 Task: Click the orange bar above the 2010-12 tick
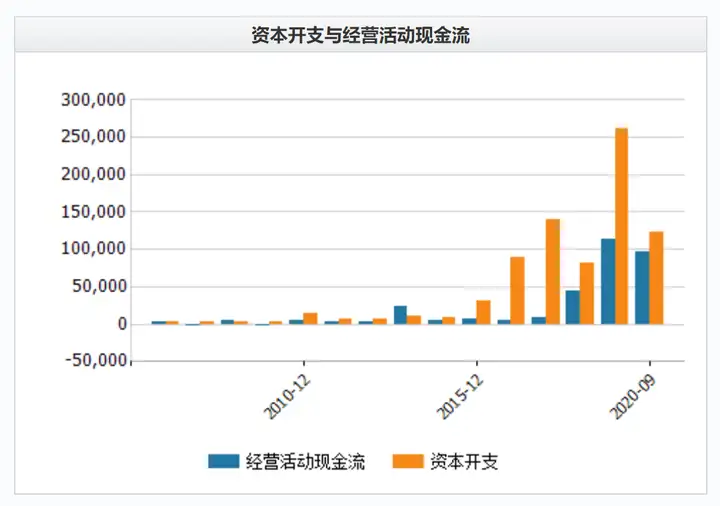[310, 319]
